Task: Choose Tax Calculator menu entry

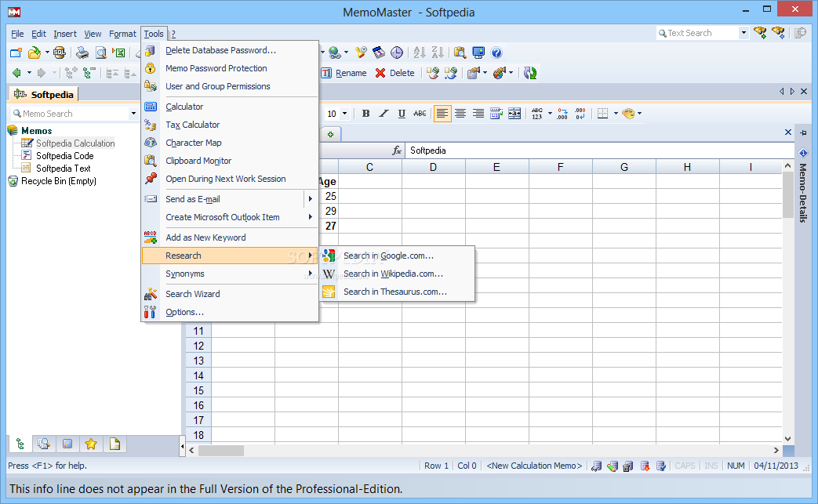Action: click(x=230, y=125)
